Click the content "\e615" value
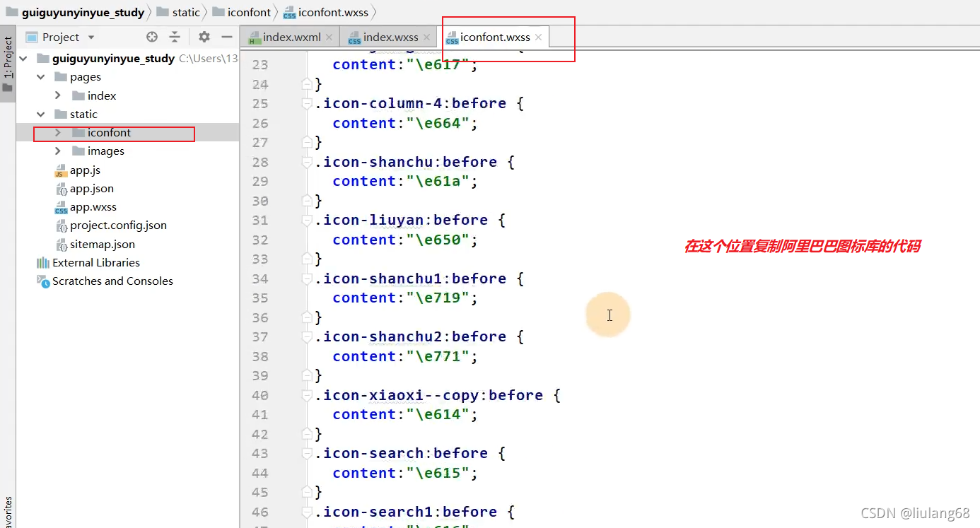The width and height of the screenshot is (980, 528). pyautogui.click(x=438, y=473)
